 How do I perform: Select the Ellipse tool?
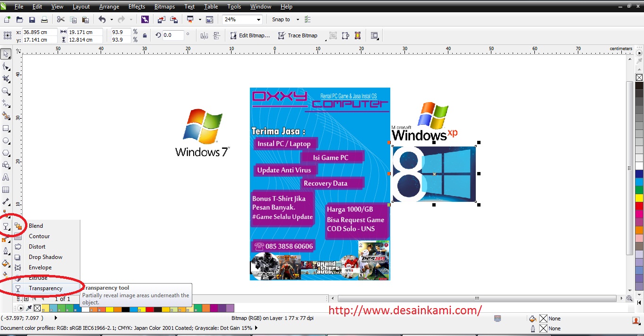(x=6, y=140)
